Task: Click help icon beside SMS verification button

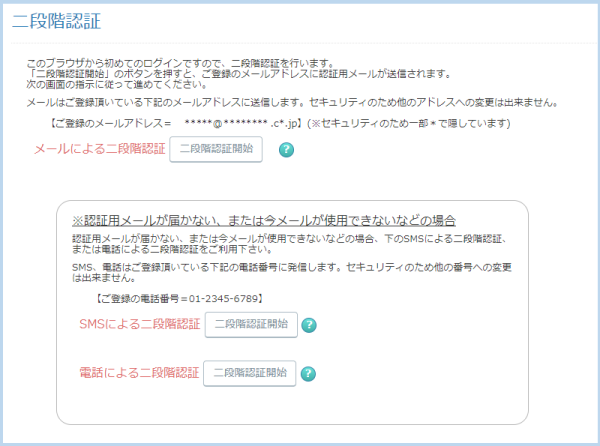Action: point(309,325)
